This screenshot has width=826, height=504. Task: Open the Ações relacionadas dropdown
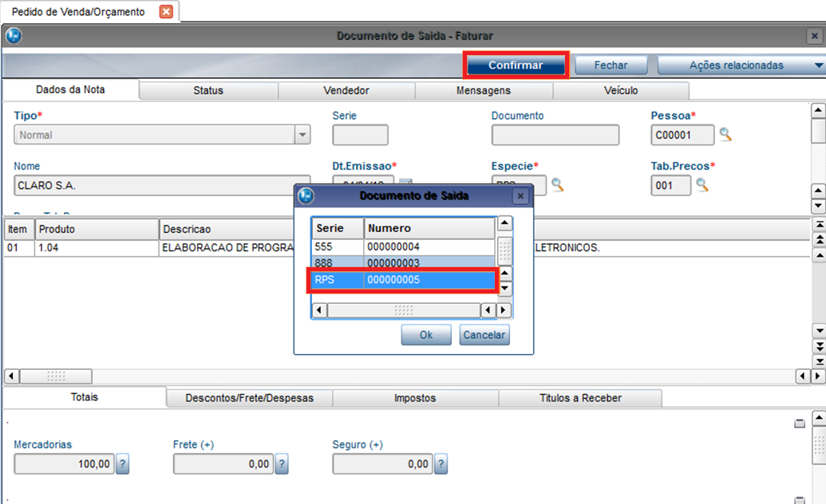(741, 65)
